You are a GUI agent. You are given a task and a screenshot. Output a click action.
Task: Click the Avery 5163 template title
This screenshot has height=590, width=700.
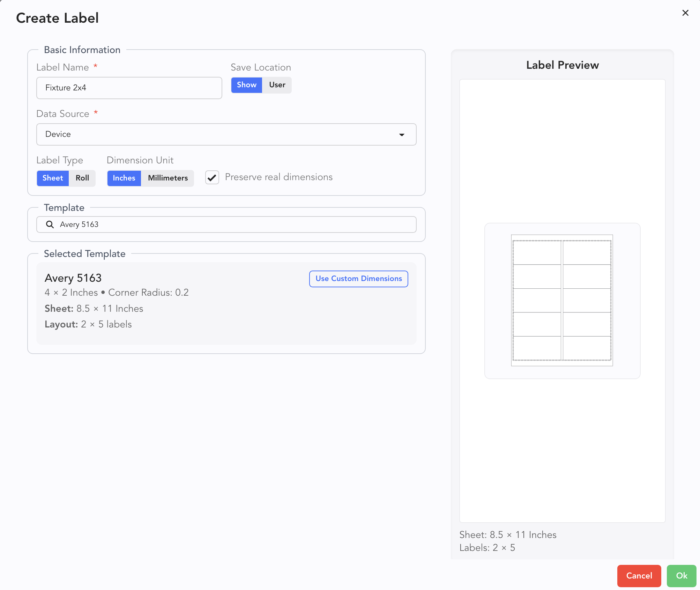click(73, 278)
